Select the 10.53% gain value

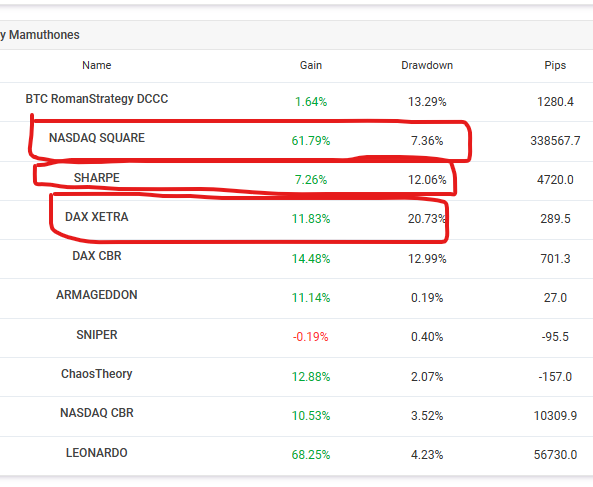point(311,416)
